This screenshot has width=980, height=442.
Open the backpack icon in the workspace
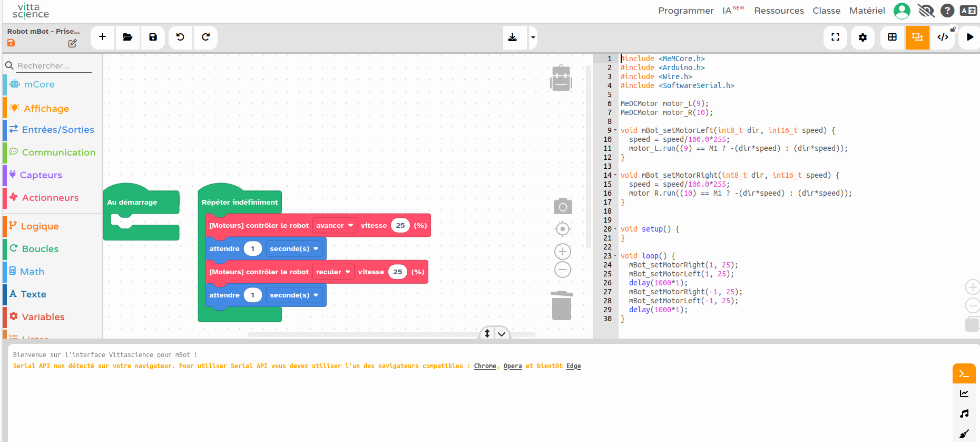point(561,79)
